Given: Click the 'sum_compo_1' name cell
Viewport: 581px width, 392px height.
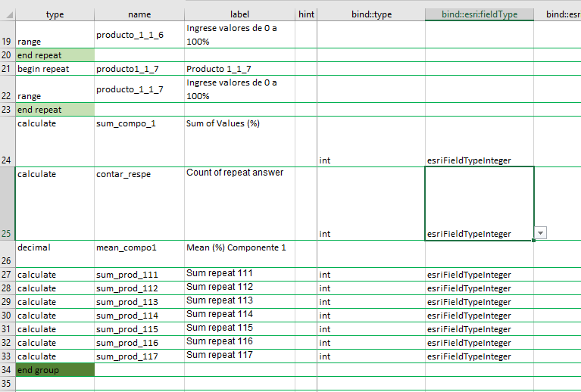Looking at the screenshot, I should [x=139, y=142].
